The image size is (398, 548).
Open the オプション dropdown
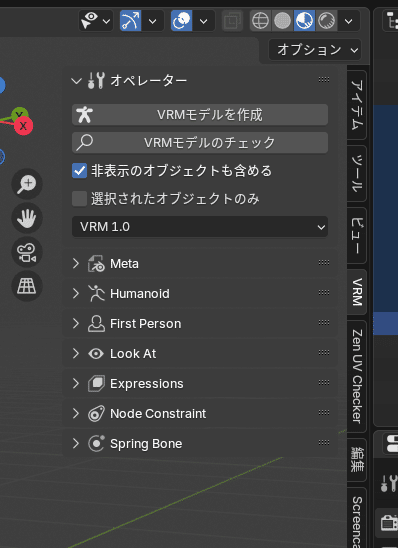click(x=315, y=50)
